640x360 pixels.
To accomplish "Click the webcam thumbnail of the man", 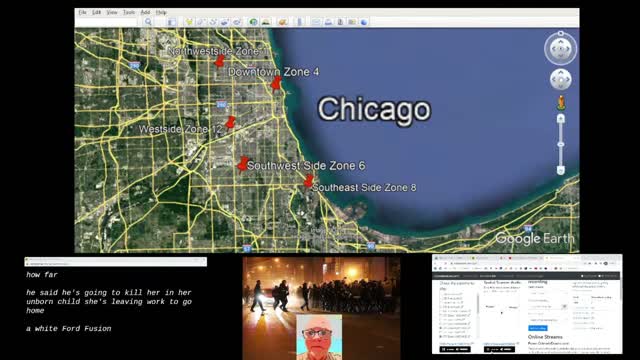I will [319, 337].
